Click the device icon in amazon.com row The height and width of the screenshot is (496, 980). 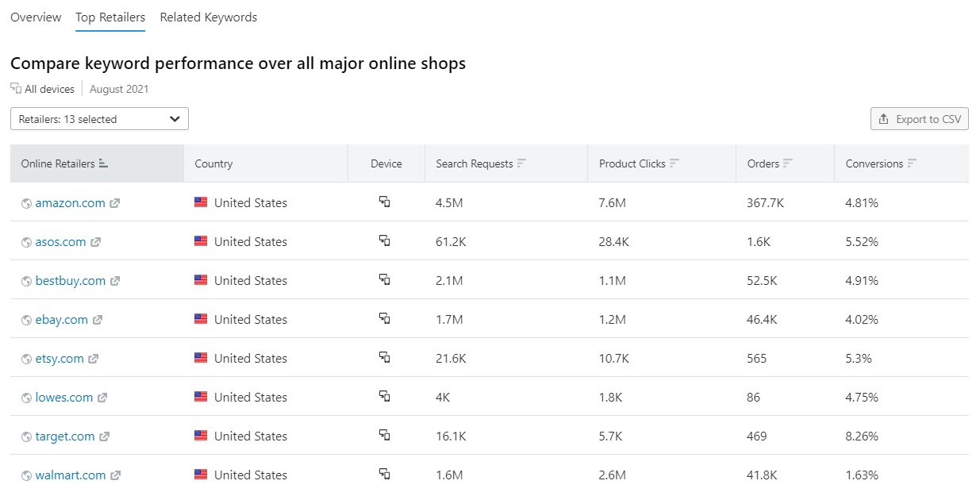point(385,202)
